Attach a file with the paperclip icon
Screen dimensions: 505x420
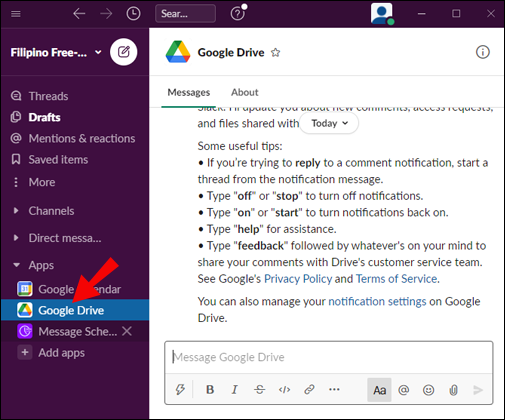[453, 390]
